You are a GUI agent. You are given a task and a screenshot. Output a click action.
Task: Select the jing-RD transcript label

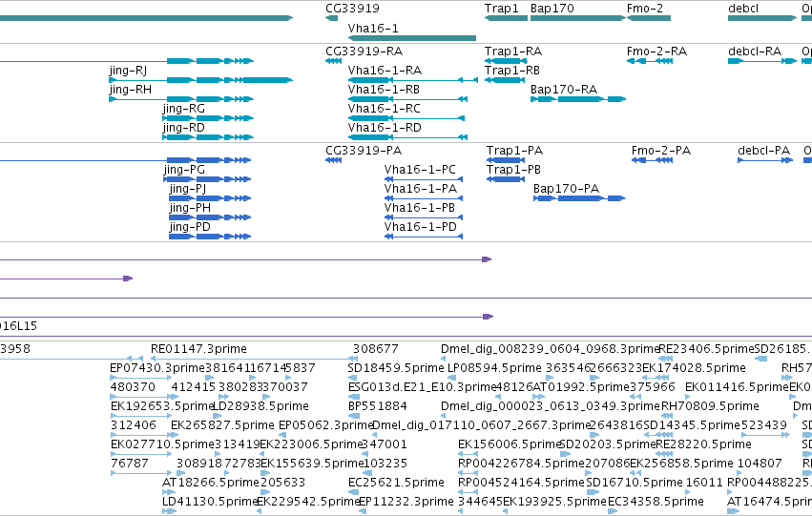(x=184, y=128)
